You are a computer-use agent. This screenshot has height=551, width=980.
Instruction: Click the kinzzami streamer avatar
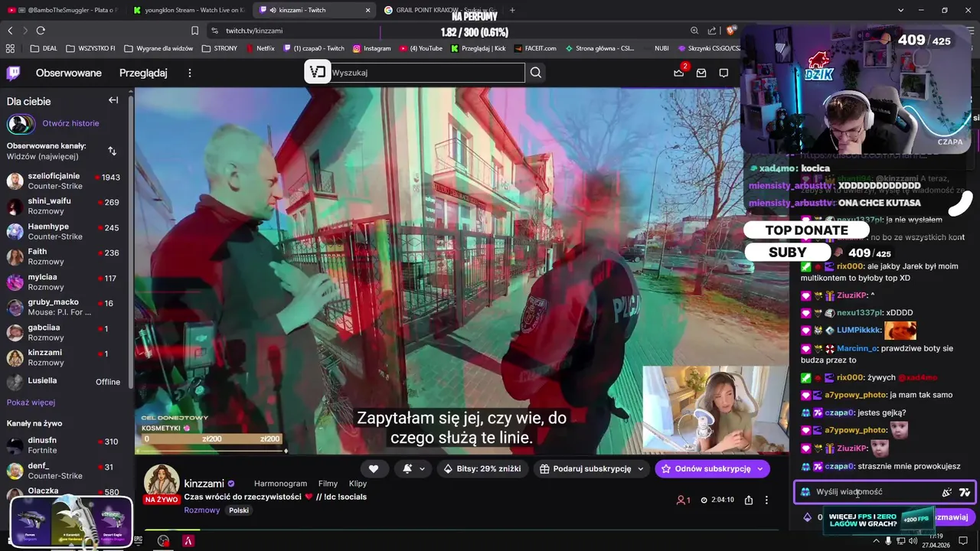(x=162, y=483)
